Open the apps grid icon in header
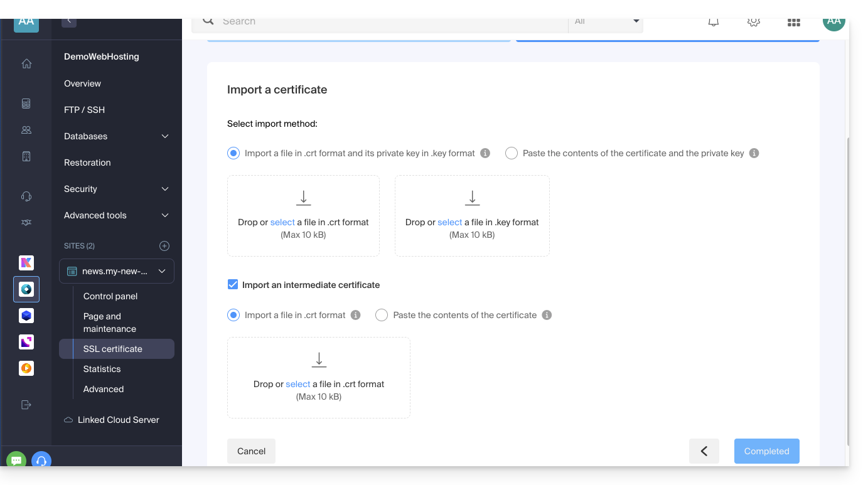868x485 pixels. (x=793, y=22)
